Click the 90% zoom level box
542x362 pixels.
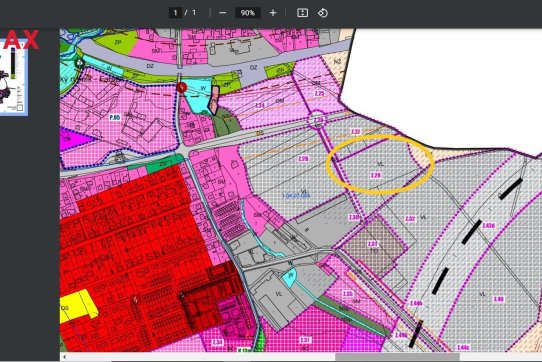[x=247, y=13]
